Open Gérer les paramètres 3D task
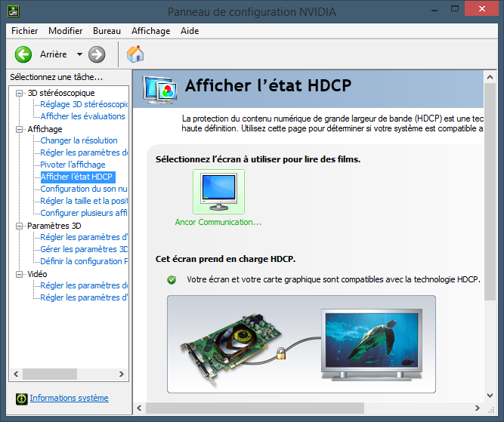This screenshot has width=504, height=422. (x=84, y=249)
